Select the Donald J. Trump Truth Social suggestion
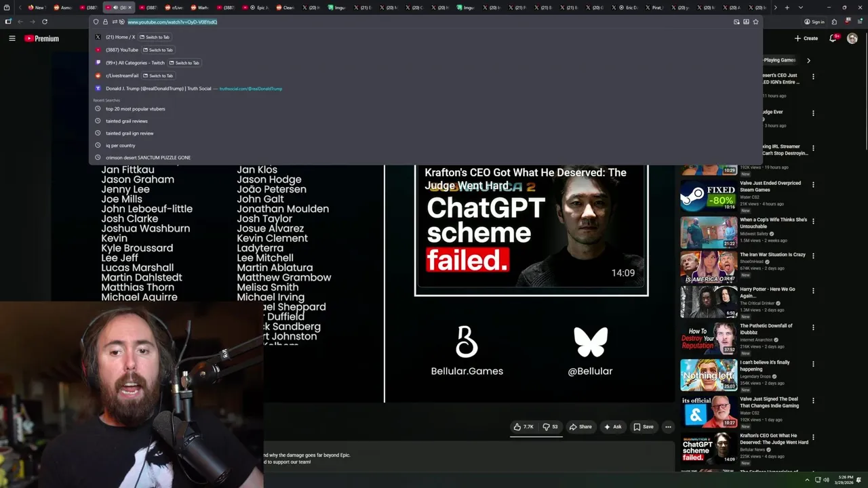Viewport: 868px width, 488px height. click(x=426, y=89)
